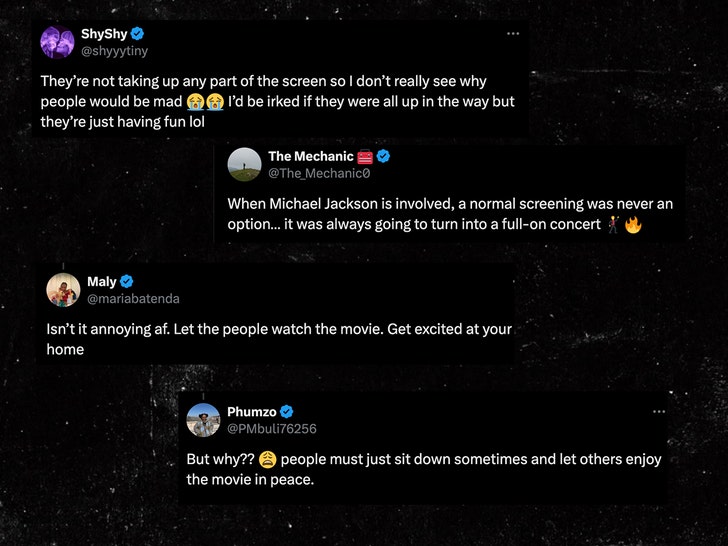Click Phumzo's profile avatar
Image resolution: width=728 pixels, height=546 pixels.
pos(203,420)
